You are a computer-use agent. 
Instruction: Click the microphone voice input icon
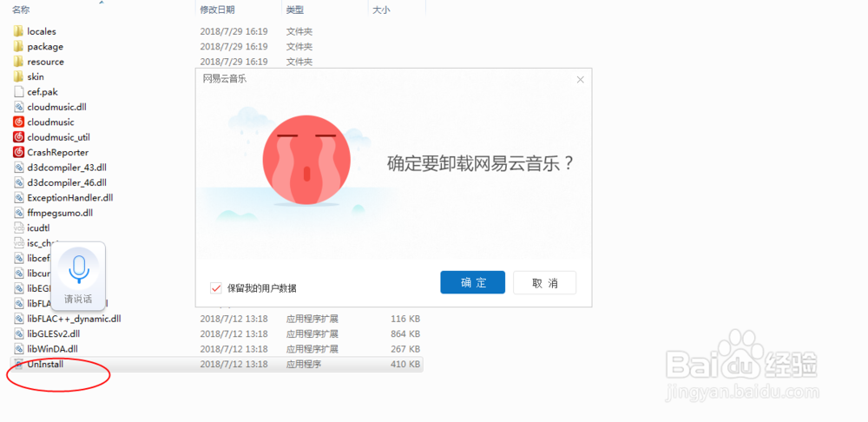point(79,269)
